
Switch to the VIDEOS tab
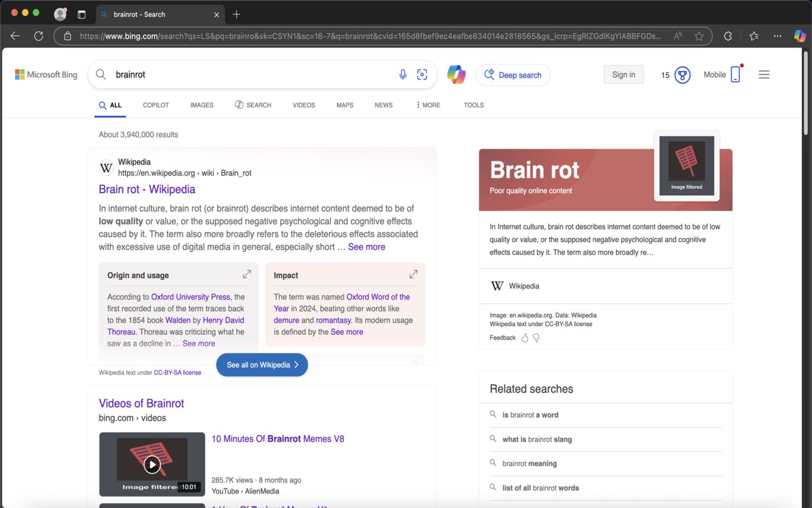tap(304, 105)
